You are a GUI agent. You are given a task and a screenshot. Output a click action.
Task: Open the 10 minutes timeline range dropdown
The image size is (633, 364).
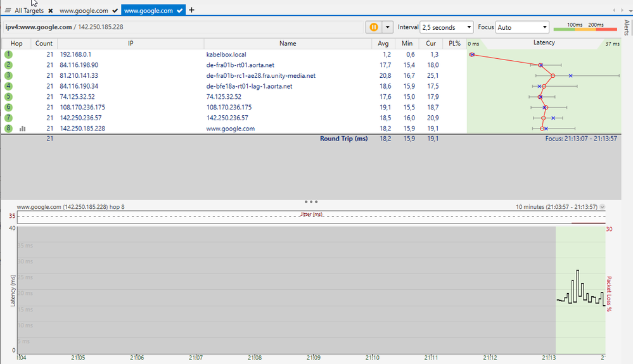(602, 207)
